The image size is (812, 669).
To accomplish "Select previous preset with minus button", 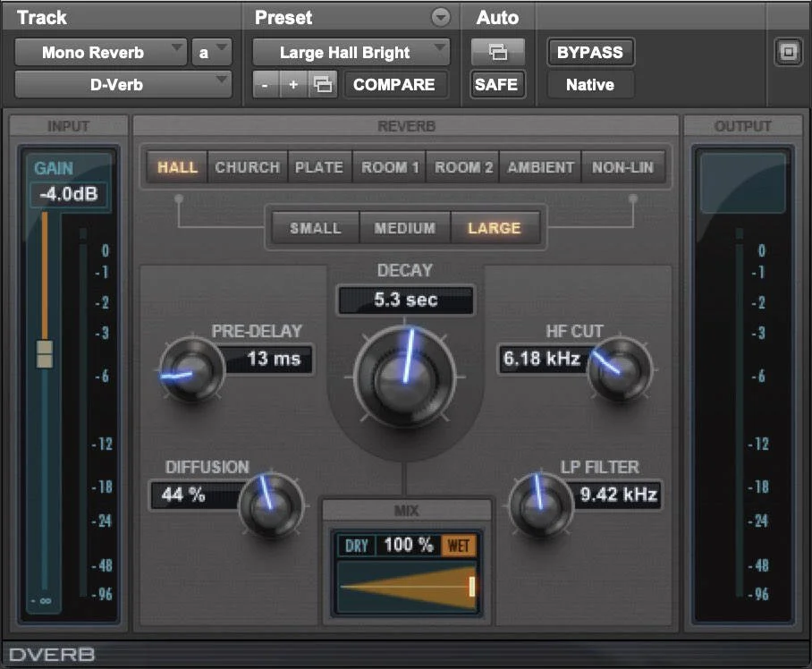I will tap(265, 84).
